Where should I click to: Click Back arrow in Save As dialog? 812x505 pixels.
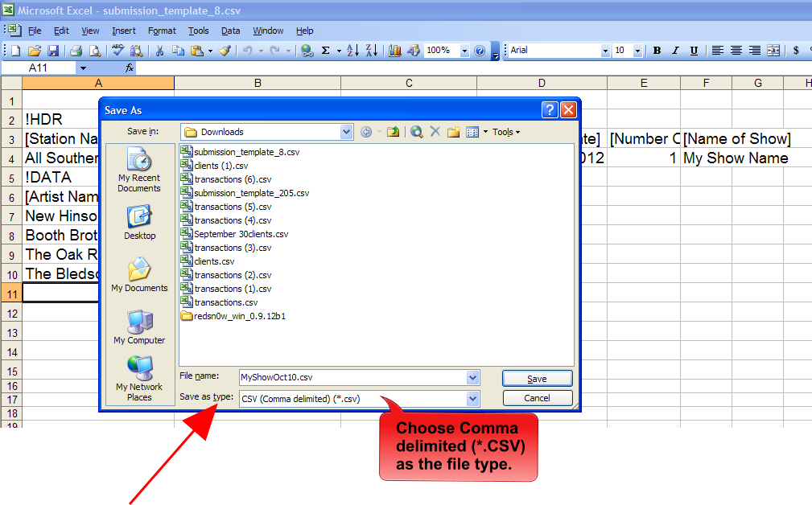(366, 132)
